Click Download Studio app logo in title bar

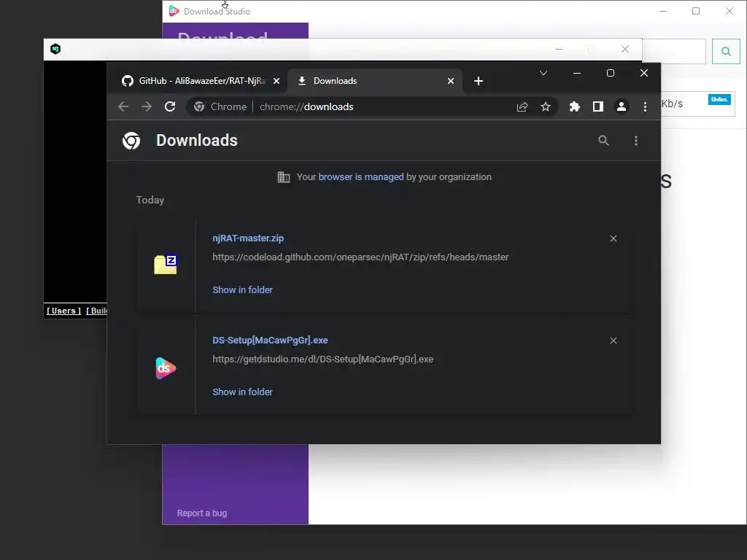(174, 11)
